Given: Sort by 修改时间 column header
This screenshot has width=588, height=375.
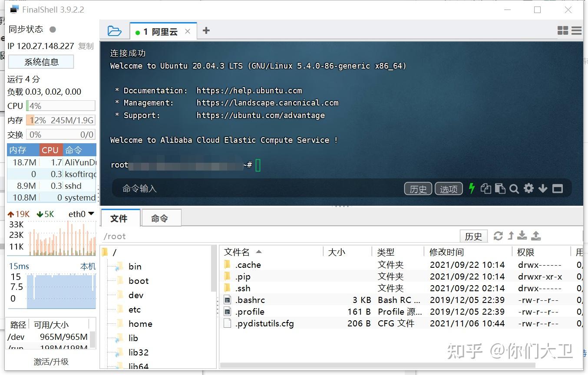Looking at the screenshot, I should click(x=468, y=252).
